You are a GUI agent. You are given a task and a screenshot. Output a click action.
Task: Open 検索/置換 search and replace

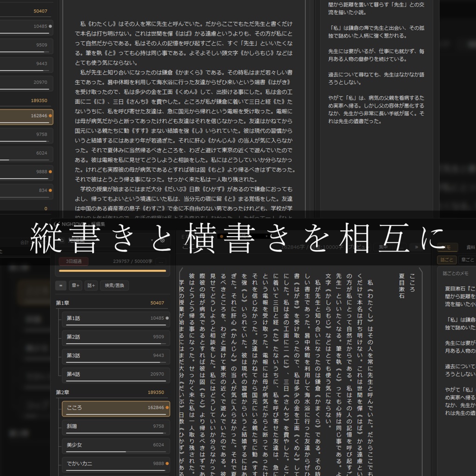point(114,285)
